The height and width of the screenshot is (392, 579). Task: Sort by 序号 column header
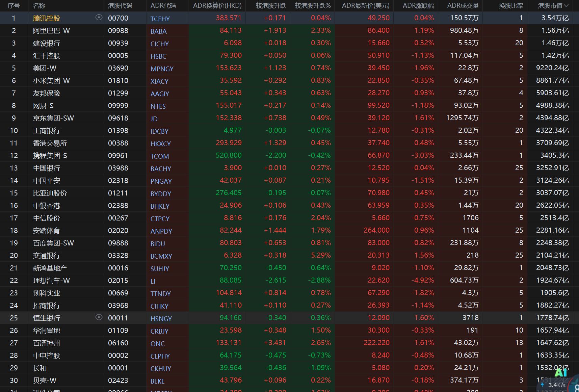14,6
